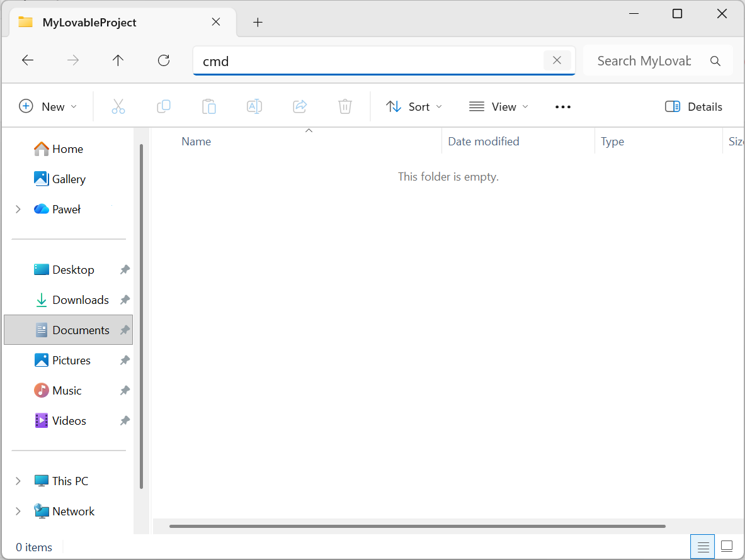Enable compact list view from the status bar
The height and width of the screenshot is (560, 745).
coord(702,547)
